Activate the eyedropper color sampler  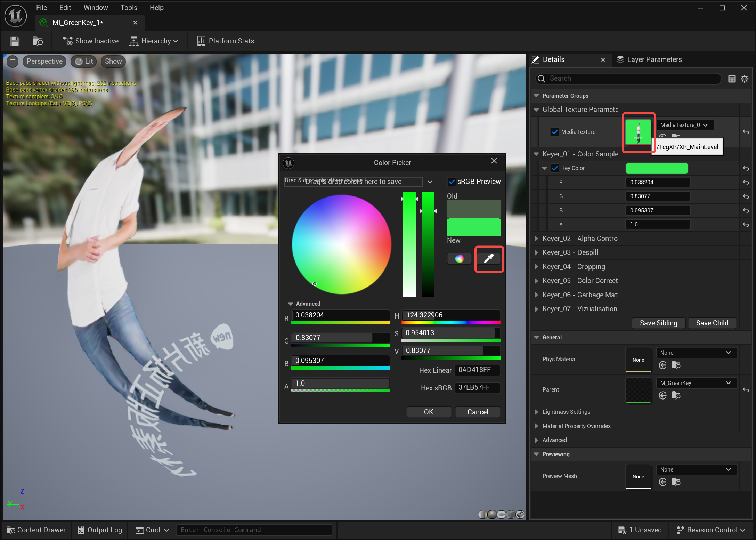tap(489, 259)
